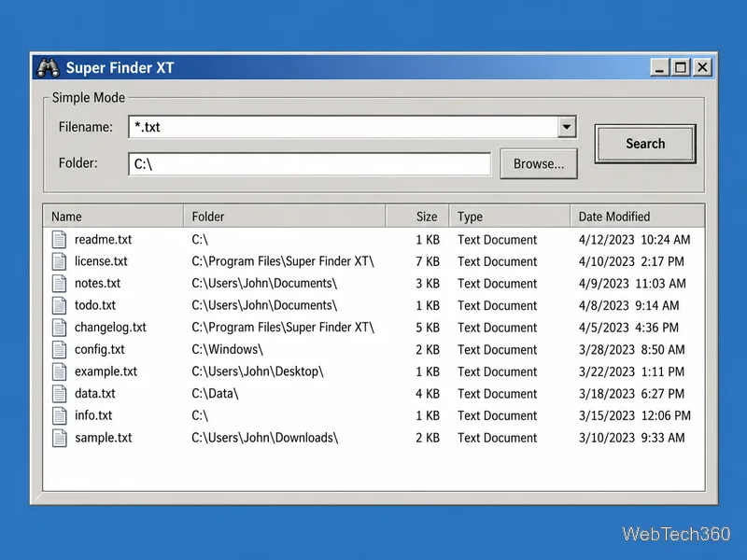
Task: Select the sample.txt file name
Action: pyautogui.click(x=104, y=438)
